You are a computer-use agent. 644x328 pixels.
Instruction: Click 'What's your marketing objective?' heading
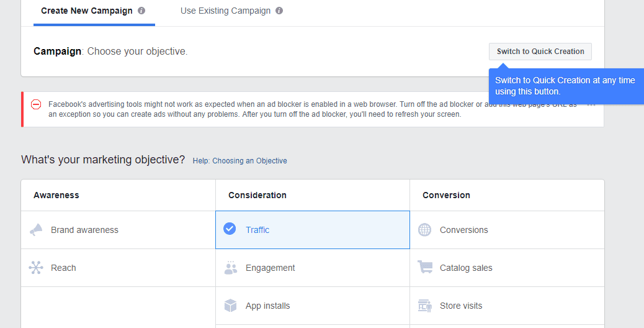(x=103, y=160)
